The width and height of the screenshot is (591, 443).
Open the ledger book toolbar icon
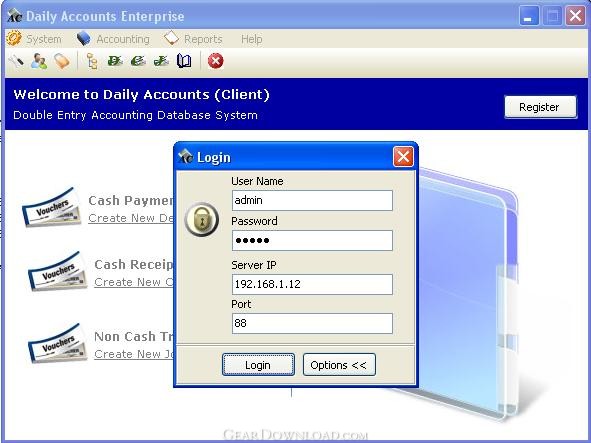point(184,61)
